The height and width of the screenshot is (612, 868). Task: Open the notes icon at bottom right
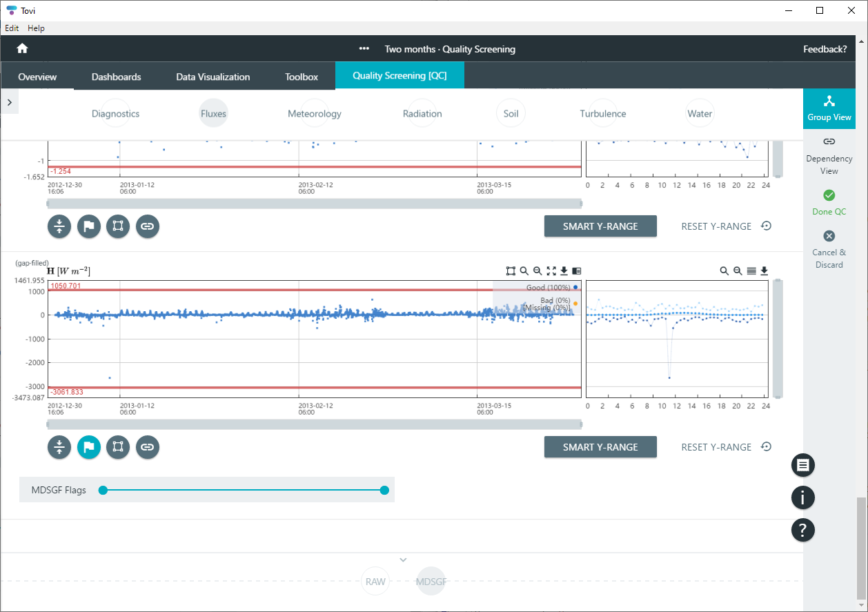point(802,465)
